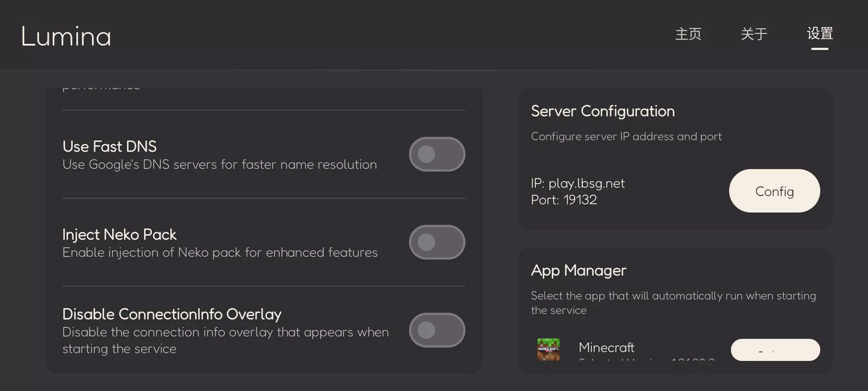Image resolution: width=868 pixels, height=391 pixels.
Task: Click the Minecraft app icon
Action: 548,349
